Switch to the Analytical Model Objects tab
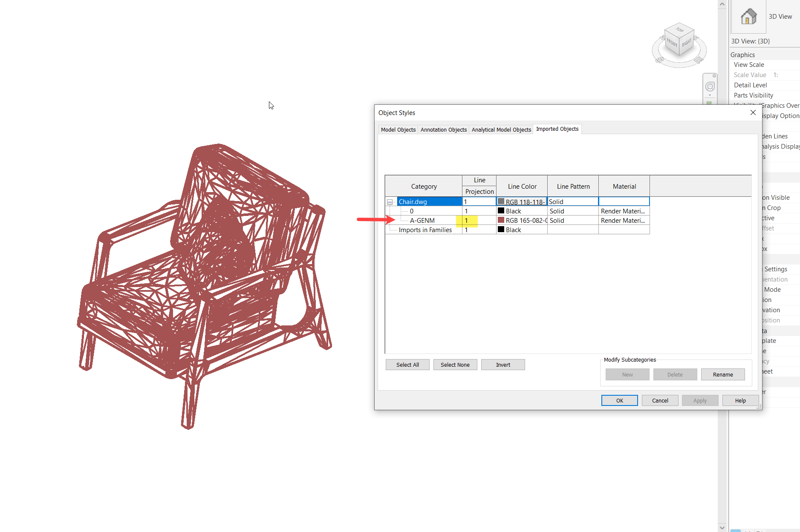 coord(501,129)
